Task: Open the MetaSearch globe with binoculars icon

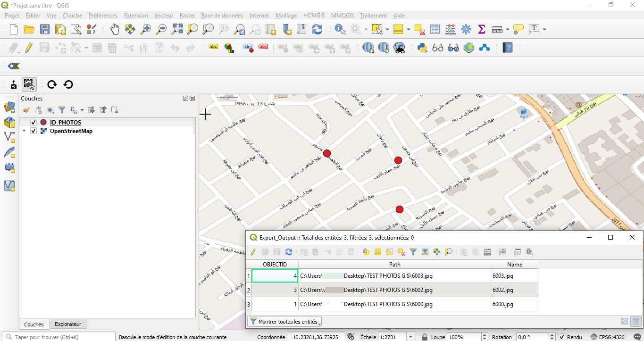Action: (x=400, y=48)
